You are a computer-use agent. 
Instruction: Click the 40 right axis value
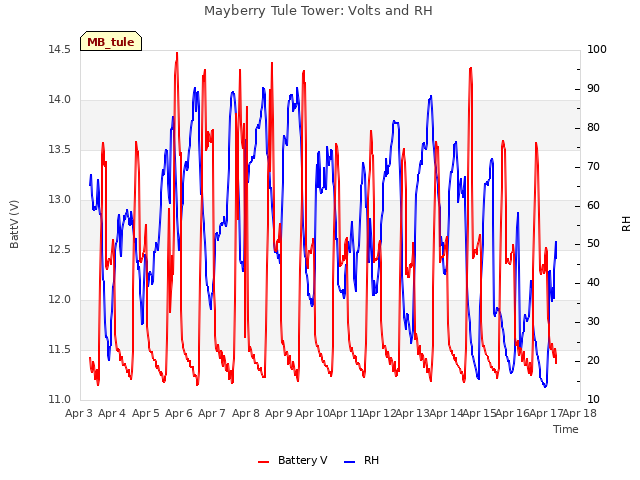point(593,283)
